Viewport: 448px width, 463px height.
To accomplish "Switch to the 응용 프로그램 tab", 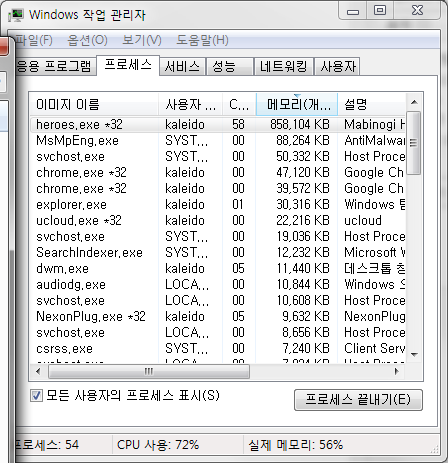I will coord(55,66).
